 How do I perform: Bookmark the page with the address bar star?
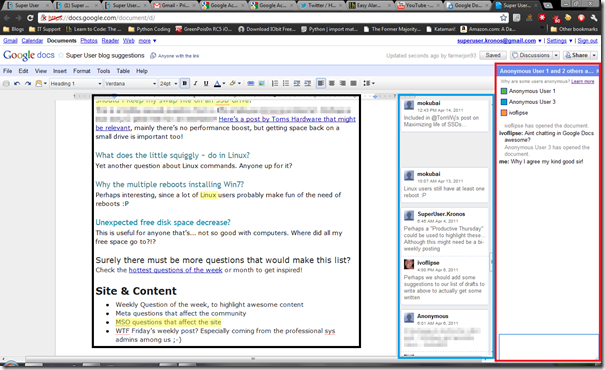pyautogui.click(x=503, y=18)
